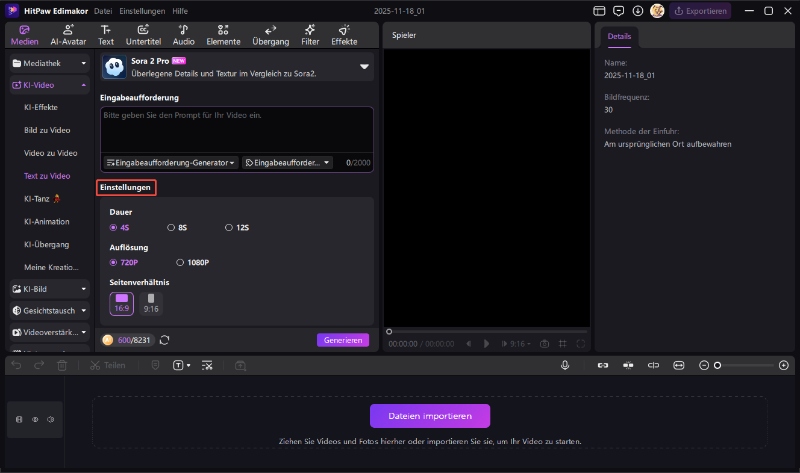Open the Text tool panel
The width and height of the screenshot is (800, 473).
[x=106, y=35]
